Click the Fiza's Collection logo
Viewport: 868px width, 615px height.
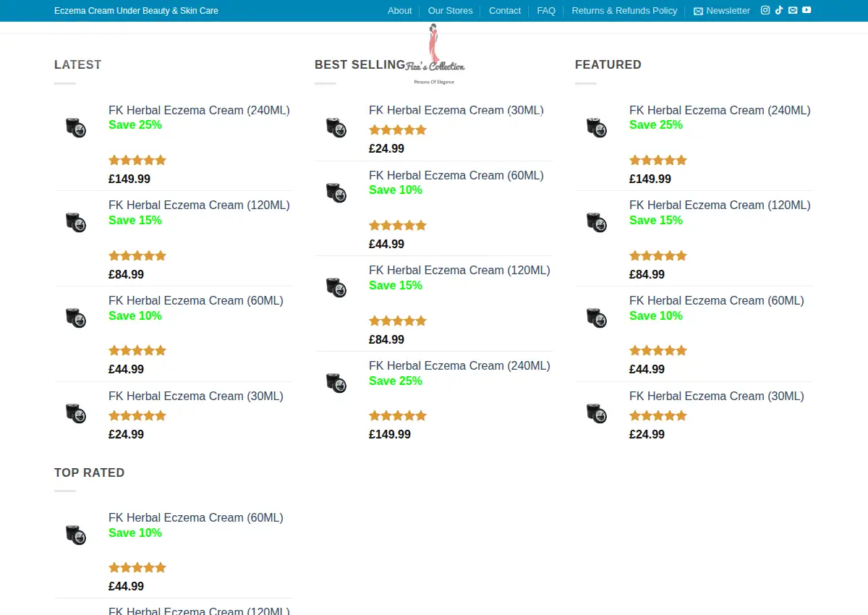click(435, 54)
